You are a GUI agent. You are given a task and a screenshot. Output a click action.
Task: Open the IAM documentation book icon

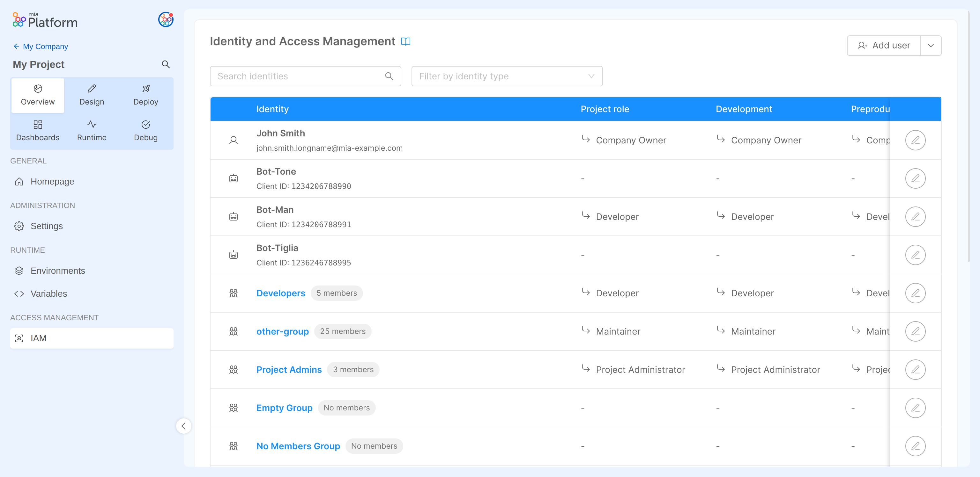405,41
